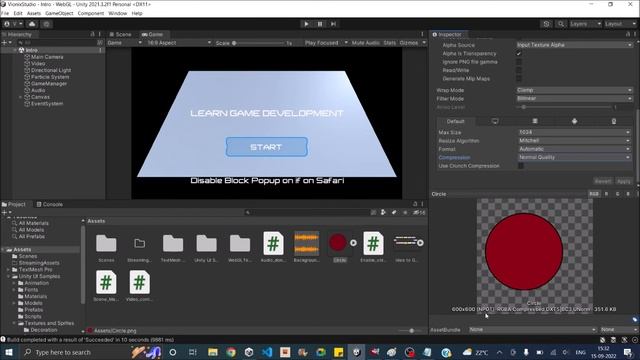
Task: Collapse the Intro scene in the Hierarchy
Action: pyautogui.click(x=15, y=50)
